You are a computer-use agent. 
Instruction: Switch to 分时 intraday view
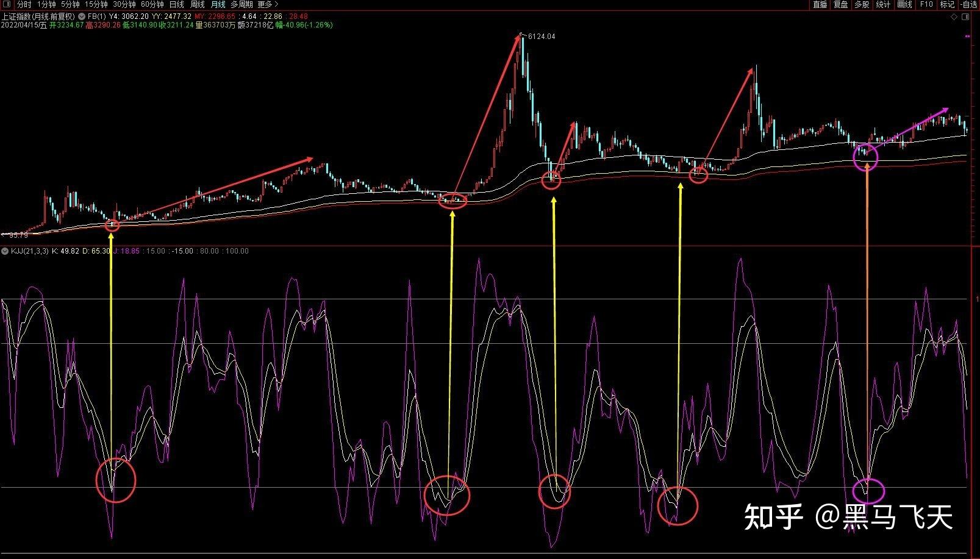tap(24, 4)
